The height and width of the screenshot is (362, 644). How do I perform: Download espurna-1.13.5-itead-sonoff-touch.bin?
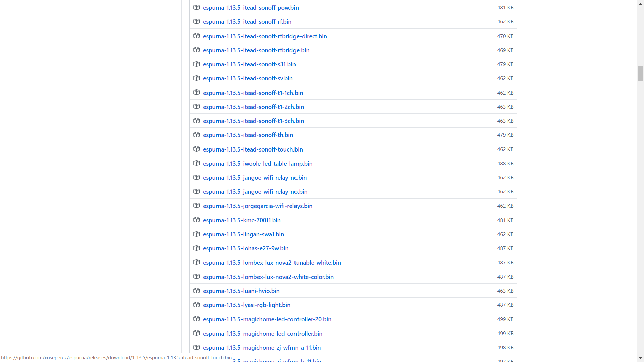click(x=253, y=149)
